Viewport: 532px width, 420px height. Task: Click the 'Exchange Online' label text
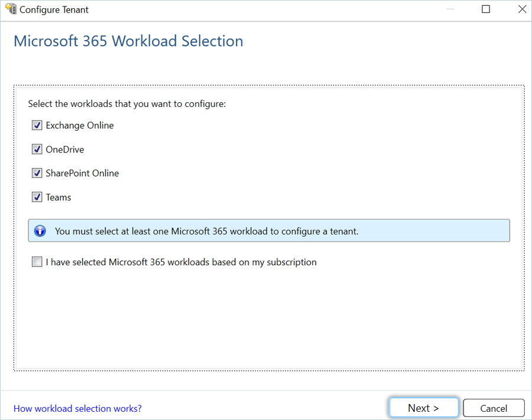tap(80, 125)
